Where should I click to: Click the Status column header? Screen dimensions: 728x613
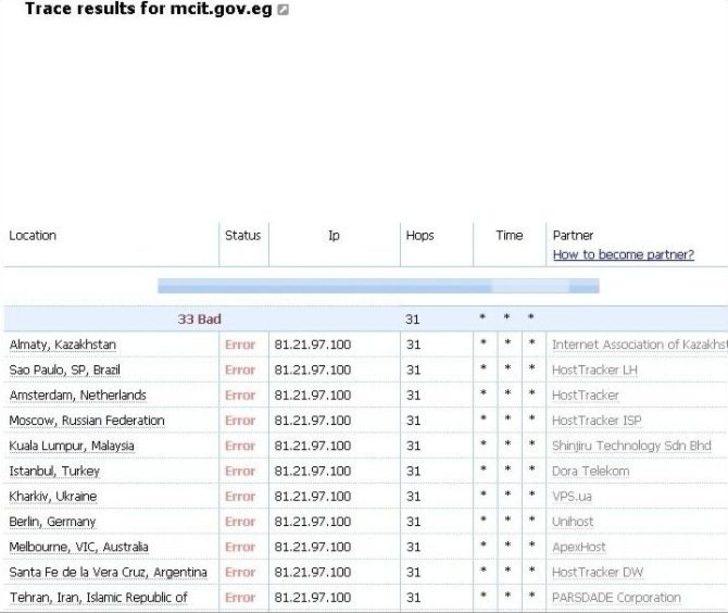point(242,235)
